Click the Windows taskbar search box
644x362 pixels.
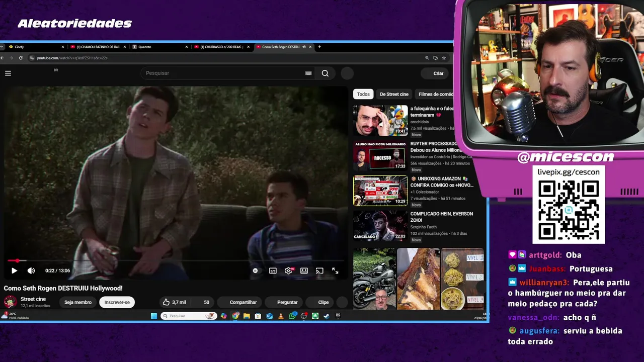pyautogui.click(x=189, y=316)
